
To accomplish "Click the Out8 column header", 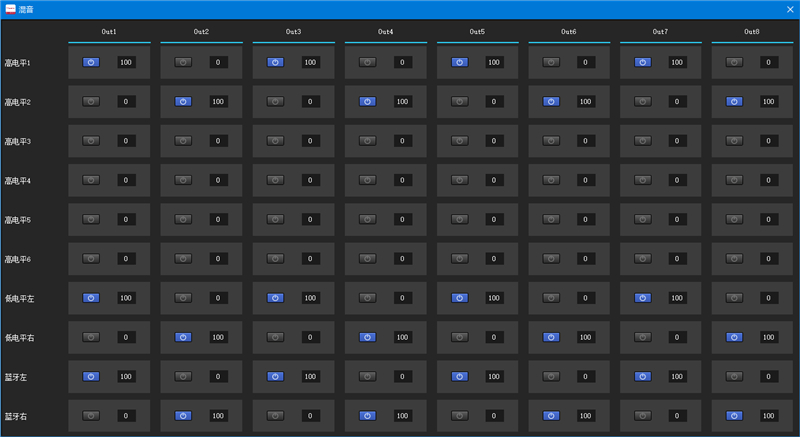I will (x=752, y=32).
